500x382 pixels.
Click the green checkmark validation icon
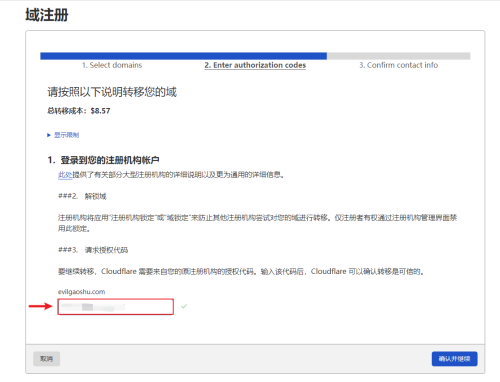click(184, 306)
